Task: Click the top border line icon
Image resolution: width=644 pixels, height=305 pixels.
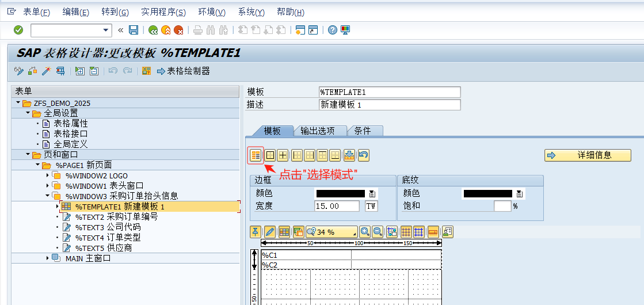Action: [x=323, y=155]
